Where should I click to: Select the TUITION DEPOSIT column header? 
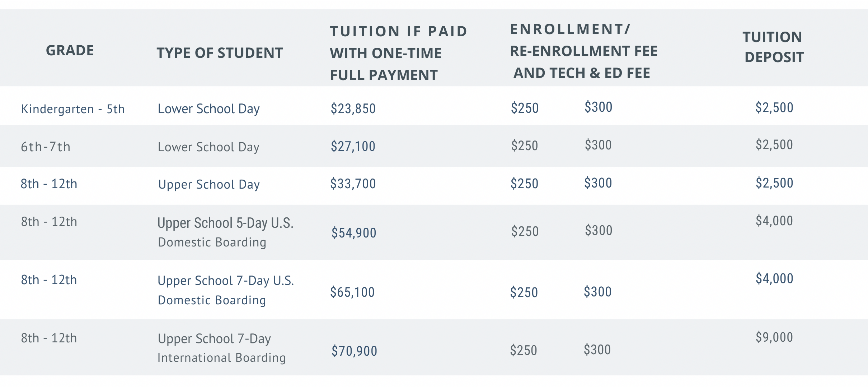point(773,47)
